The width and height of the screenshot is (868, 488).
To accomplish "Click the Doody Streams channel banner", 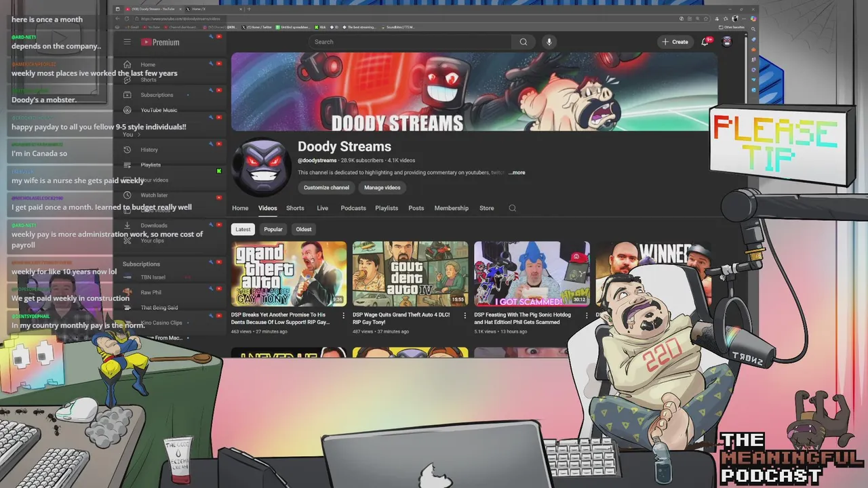I will tap(474, 91).
